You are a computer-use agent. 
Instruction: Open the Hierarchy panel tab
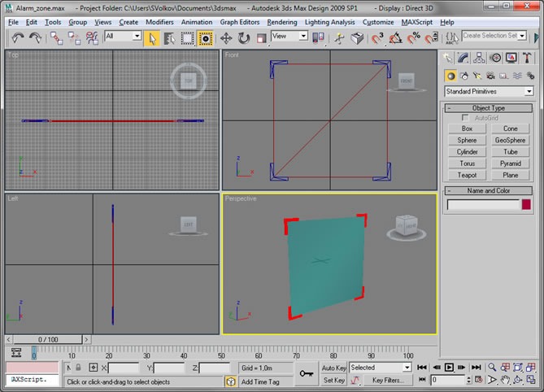(x=479, y=58)
